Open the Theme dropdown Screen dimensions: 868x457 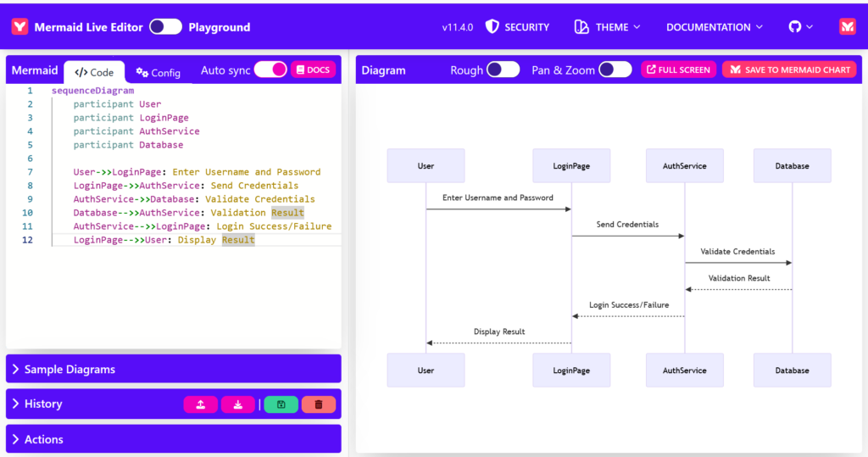[x=607, y=27]
